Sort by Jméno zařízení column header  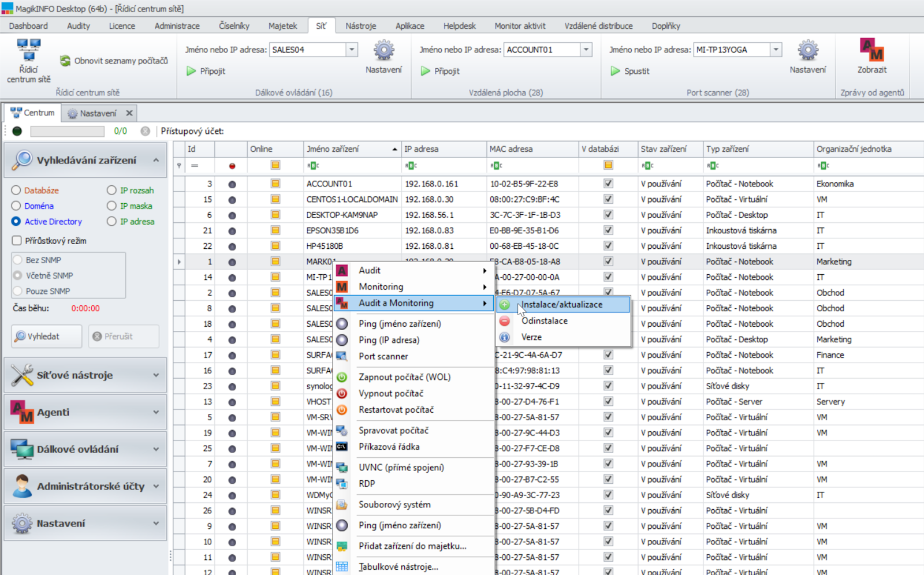coord(352,149)
